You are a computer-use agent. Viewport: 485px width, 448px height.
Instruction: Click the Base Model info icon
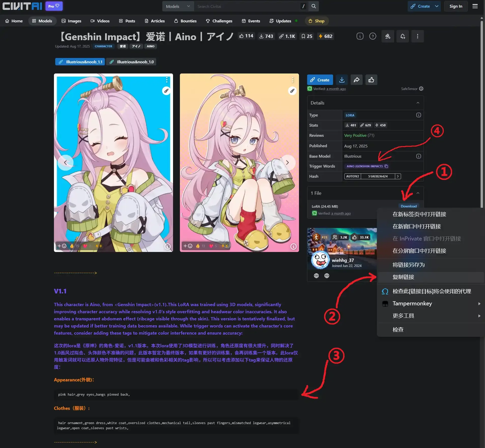pyautogui.click(x=418, y=156)
